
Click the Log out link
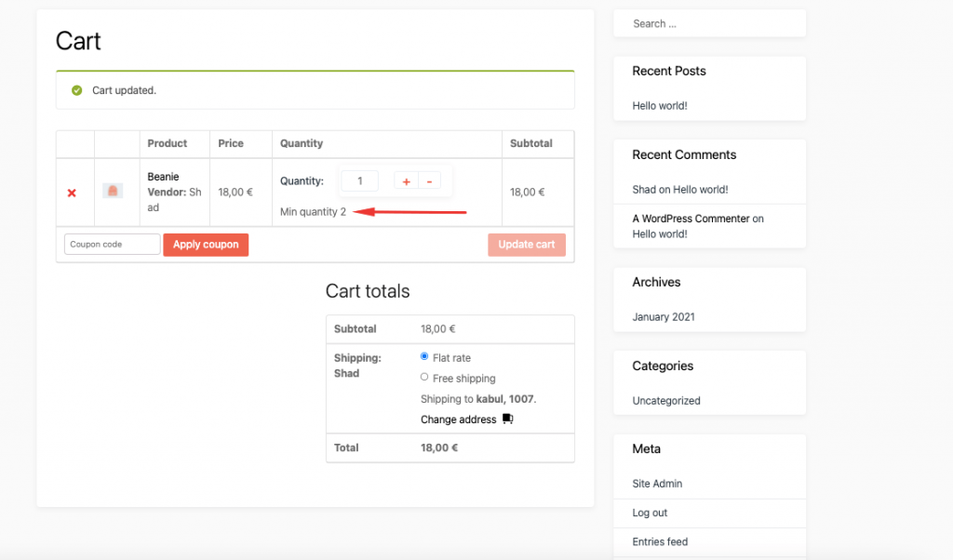pyautogui.click(x=650, y=513)
